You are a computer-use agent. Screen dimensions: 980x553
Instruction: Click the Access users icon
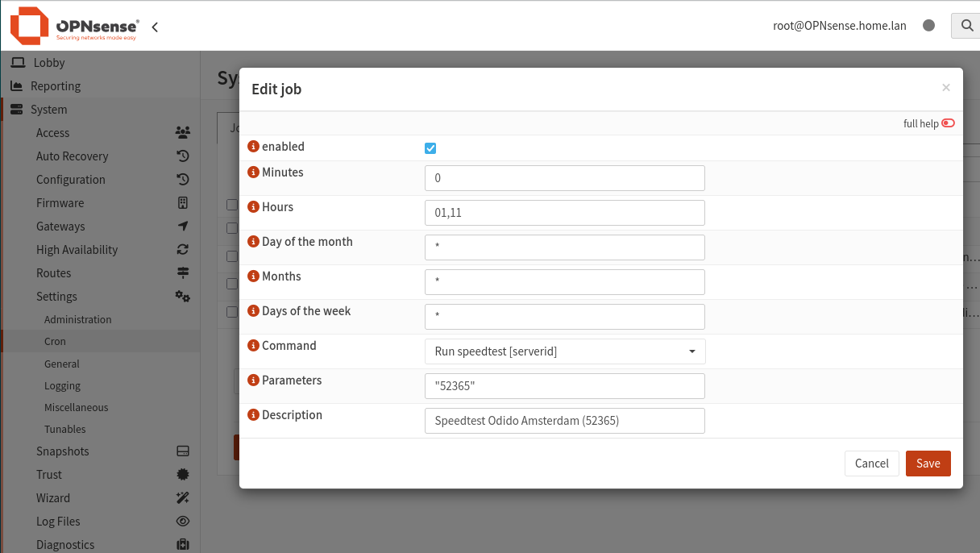point(183,133)
